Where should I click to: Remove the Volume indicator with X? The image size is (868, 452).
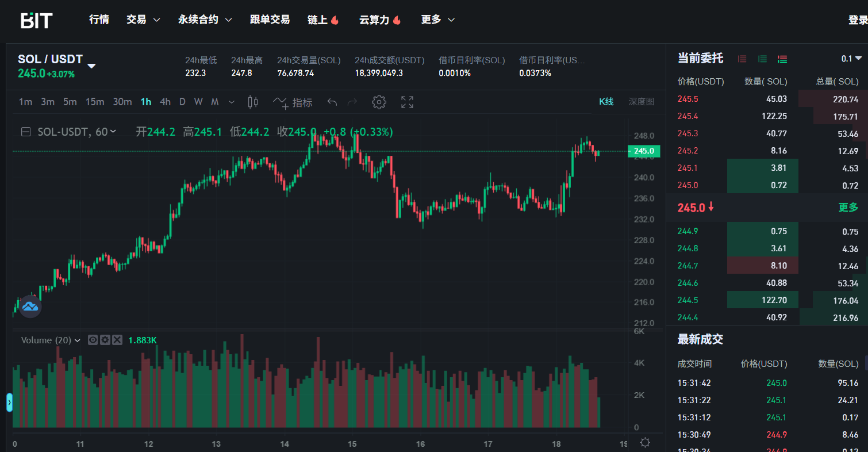pos(117,340)
